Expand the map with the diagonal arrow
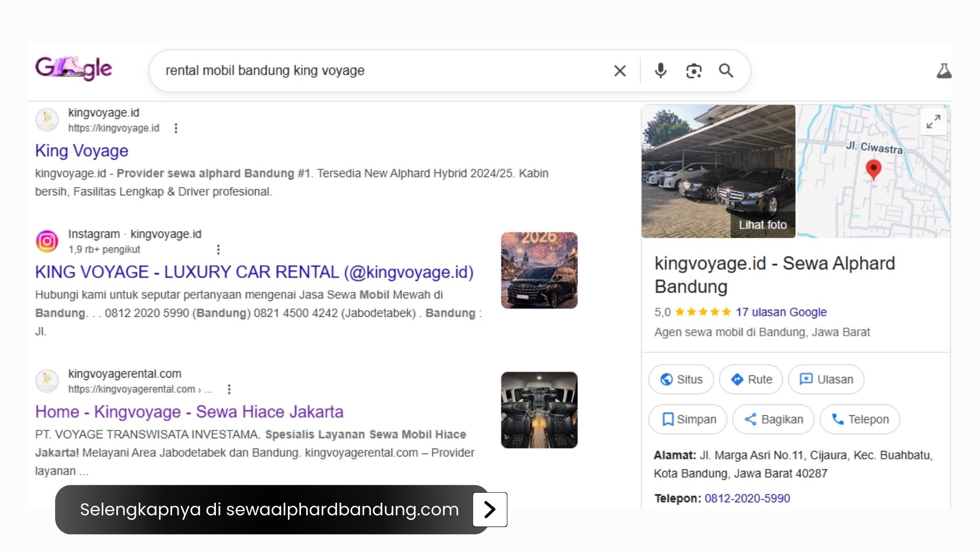 point(934,122)
